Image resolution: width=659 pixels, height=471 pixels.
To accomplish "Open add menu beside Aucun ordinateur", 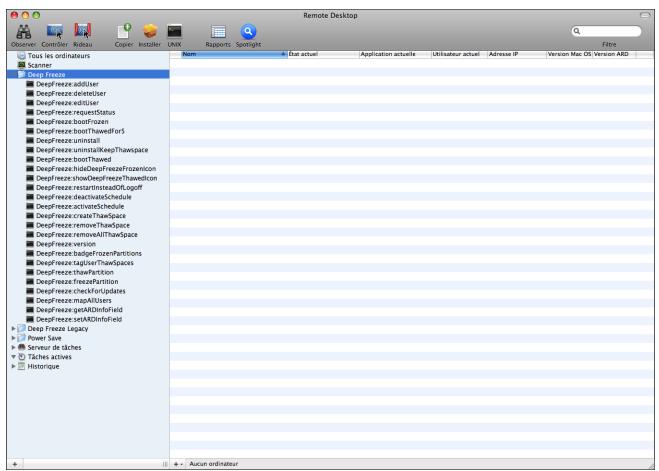I will [178, 464].
